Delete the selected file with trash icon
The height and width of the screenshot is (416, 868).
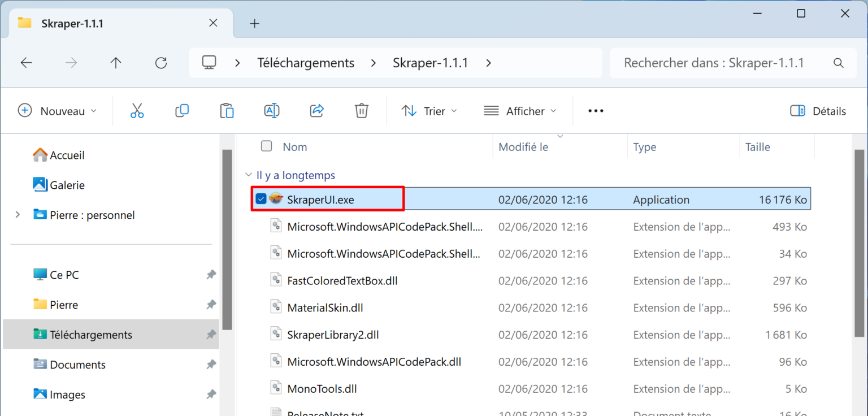coord(362,111)
